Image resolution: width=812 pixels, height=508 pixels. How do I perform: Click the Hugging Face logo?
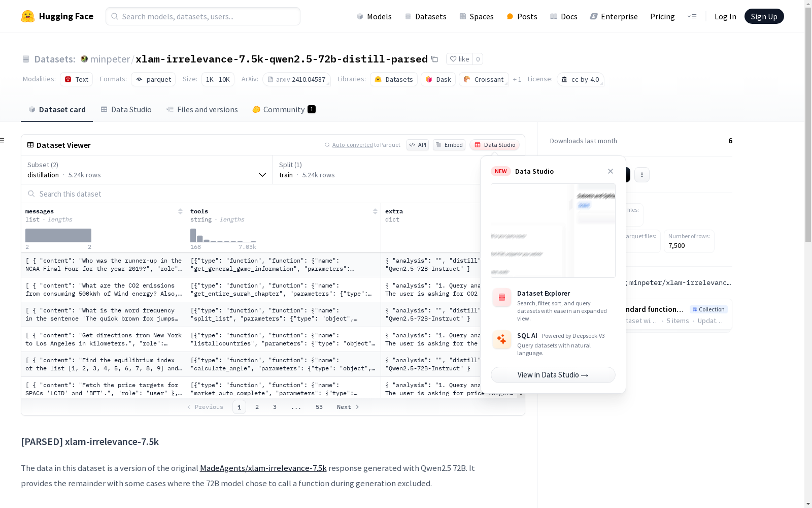click(x=57, y=16)
